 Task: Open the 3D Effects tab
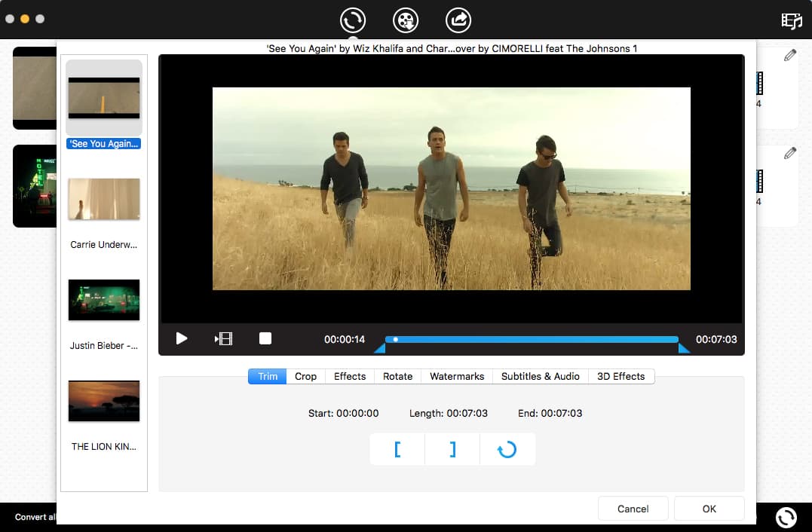621,376
